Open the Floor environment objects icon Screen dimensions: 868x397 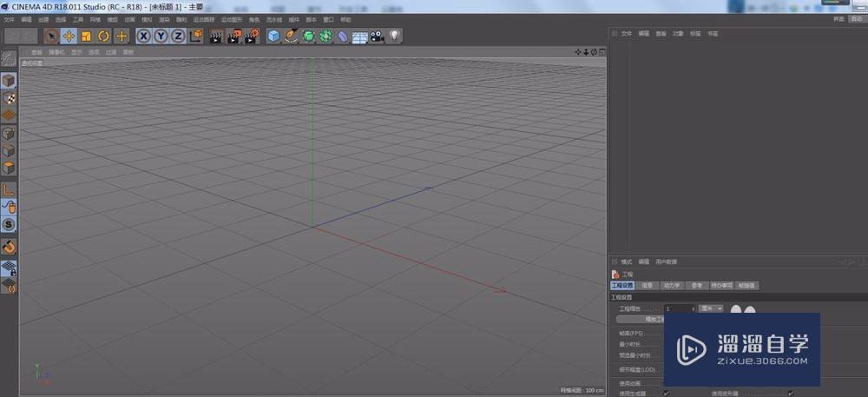pos(360,36)
